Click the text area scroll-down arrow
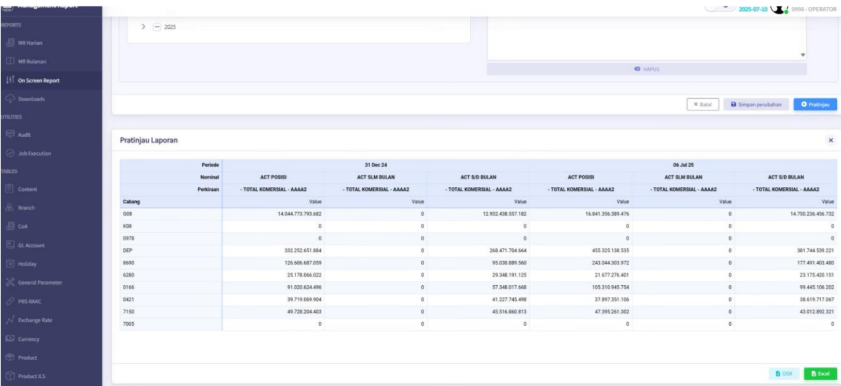 point(803,55)
